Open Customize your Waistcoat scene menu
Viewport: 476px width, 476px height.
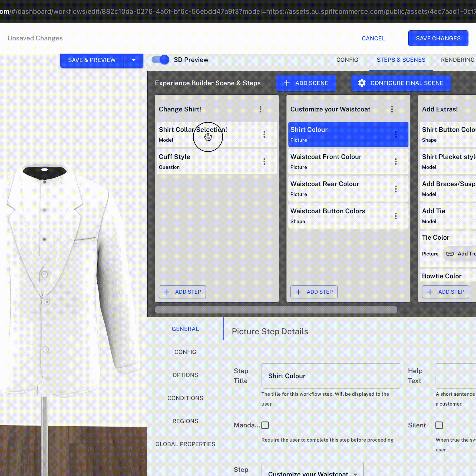(x=392, y=109)
